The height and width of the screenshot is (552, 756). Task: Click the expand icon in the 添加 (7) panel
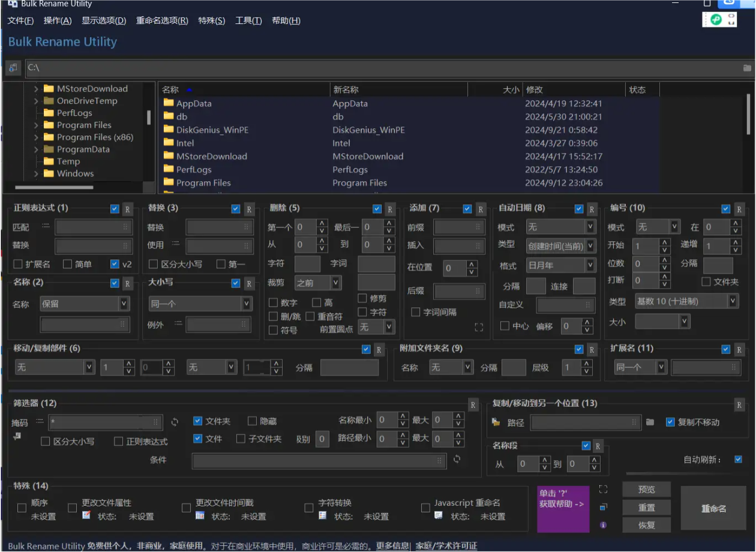478,327
